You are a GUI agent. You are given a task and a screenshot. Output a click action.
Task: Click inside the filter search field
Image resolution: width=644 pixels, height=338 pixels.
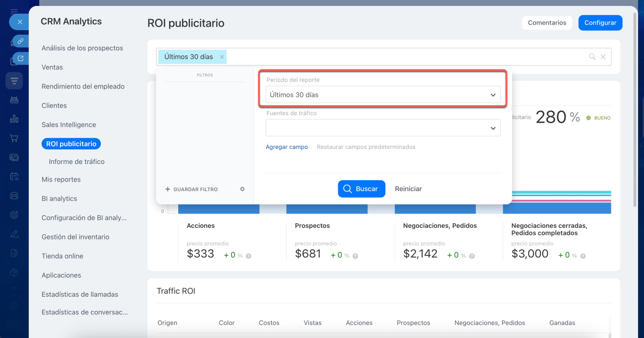pos(403,57)
